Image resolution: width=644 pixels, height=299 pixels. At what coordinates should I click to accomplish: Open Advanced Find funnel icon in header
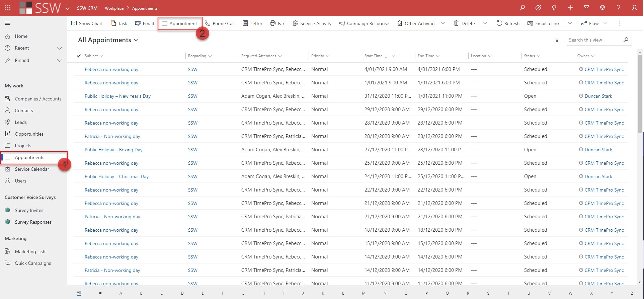(586, 8)
